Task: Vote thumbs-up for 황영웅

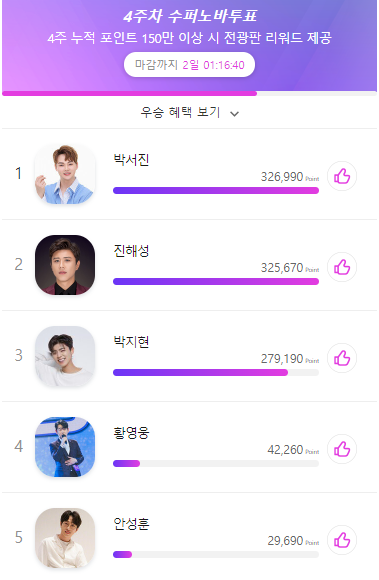Action: click(x=342, y=449)
